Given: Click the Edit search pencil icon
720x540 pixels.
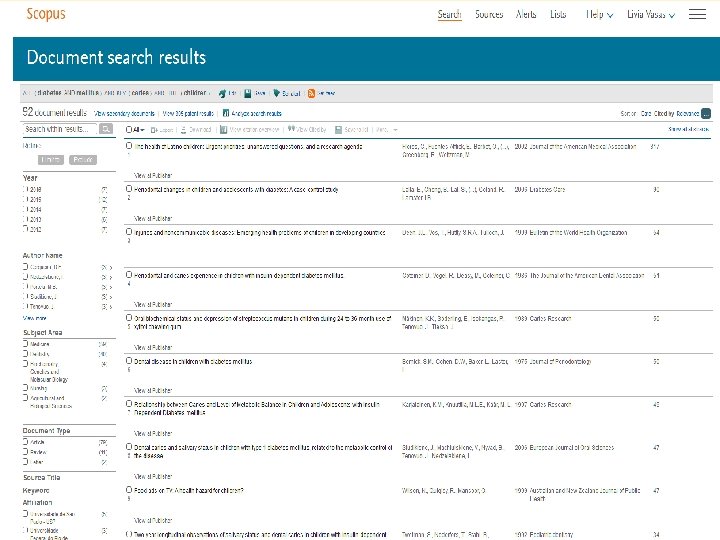Looking at the screenshot, I should pos(222,93).
